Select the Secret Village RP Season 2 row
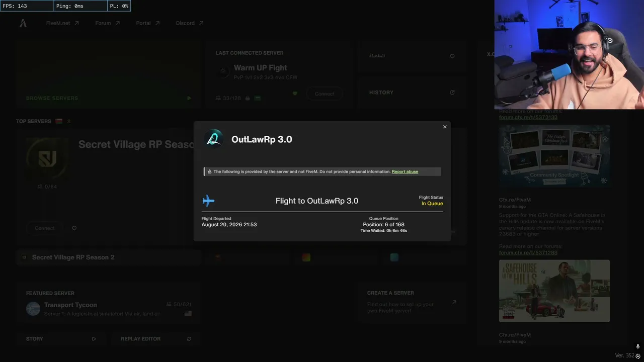Viewport: 644px width, 362px height. [x=109, y=257]
